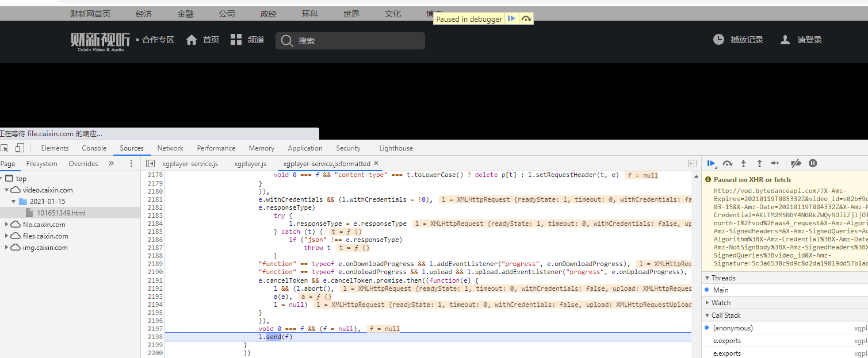This screenshot has width=868, height=358.
Task: Activate inspect element picker
Action: click(x=5, y=148)
